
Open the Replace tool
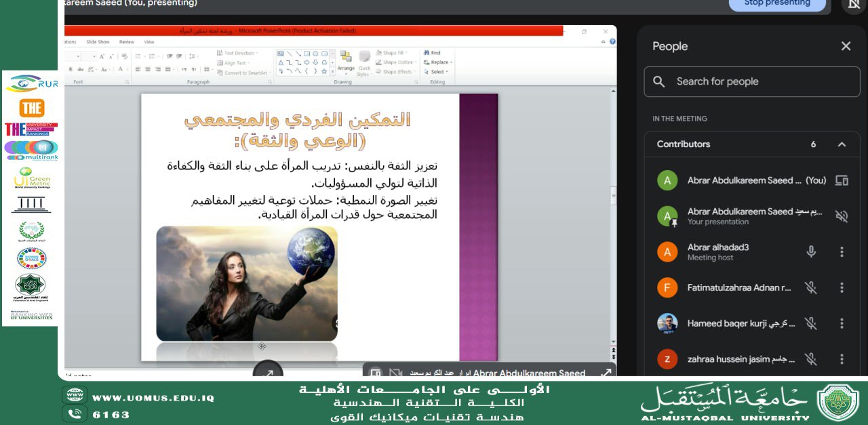437,62
